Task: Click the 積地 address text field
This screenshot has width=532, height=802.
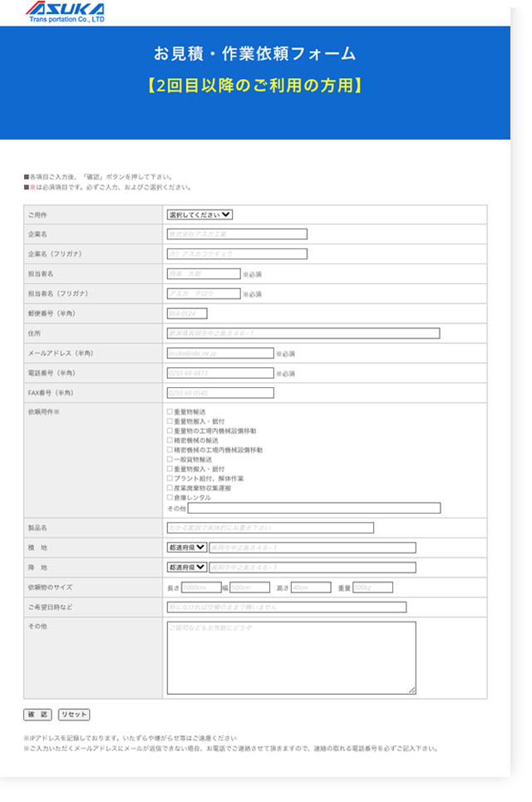Action: (313, 548)
